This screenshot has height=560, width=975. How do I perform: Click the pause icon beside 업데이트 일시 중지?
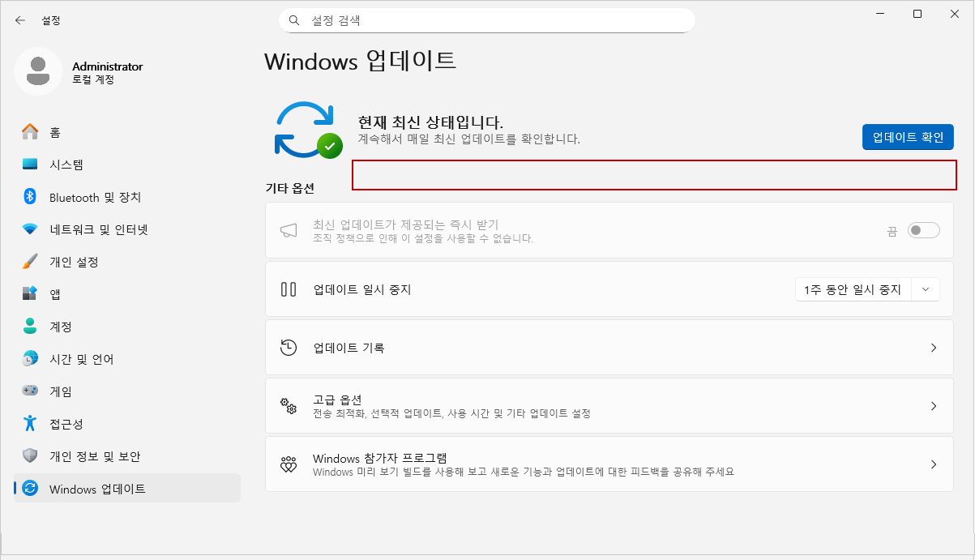(289, 289)
